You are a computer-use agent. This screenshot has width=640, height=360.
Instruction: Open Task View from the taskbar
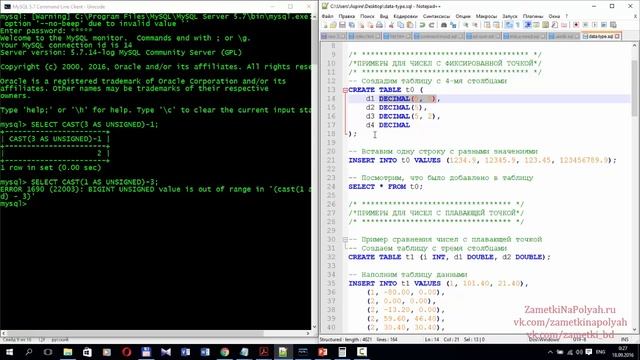pos(48,352)
